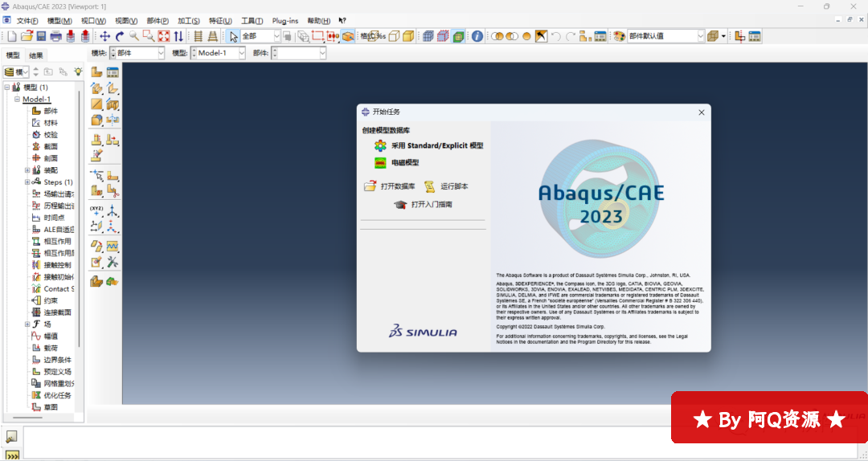The width and height of the screenshot is (868, 461).
Task: Open the 文件(F) menu
Action: coord(27,20)
